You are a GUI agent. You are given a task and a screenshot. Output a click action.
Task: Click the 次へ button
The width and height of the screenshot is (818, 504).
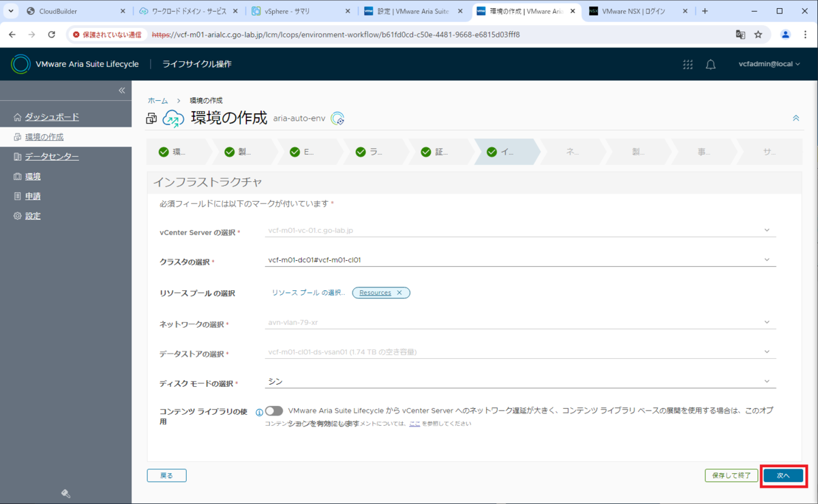point(783,475)
